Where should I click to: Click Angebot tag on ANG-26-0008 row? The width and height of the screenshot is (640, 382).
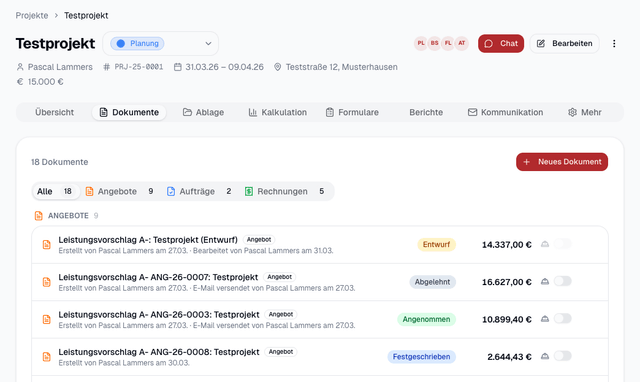[x=281, y=352]
